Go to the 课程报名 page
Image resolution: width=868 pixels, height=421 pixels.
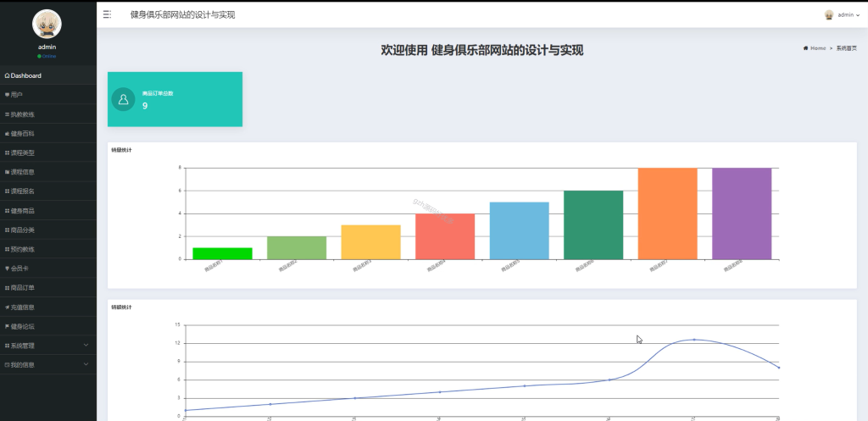click(48, 191)
